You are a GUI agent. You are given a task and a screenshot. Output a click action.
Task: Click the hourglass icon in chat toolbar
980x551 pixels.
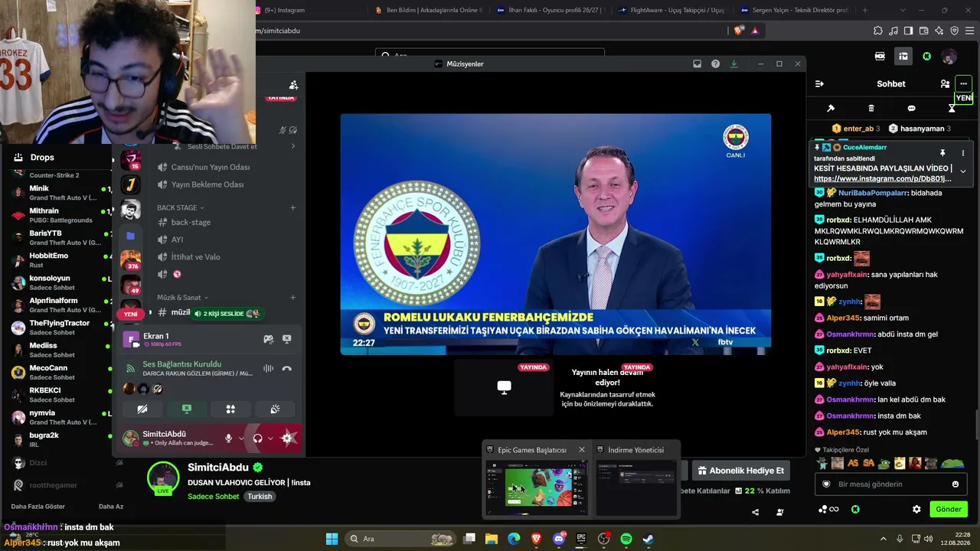click(952, 109)
